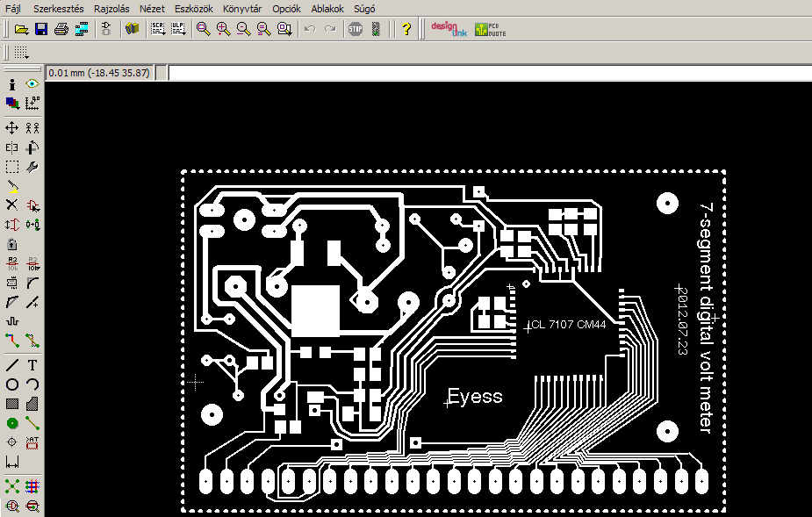The height and width of the screenshot is (517, 812).
Task: Open the DesignLink tool
Action: point(449,29)
